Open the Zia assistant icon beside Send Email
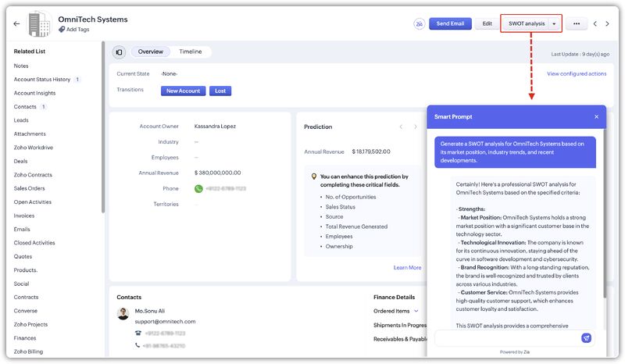Viewport: 625px width, 364px height. coord(419,24)
